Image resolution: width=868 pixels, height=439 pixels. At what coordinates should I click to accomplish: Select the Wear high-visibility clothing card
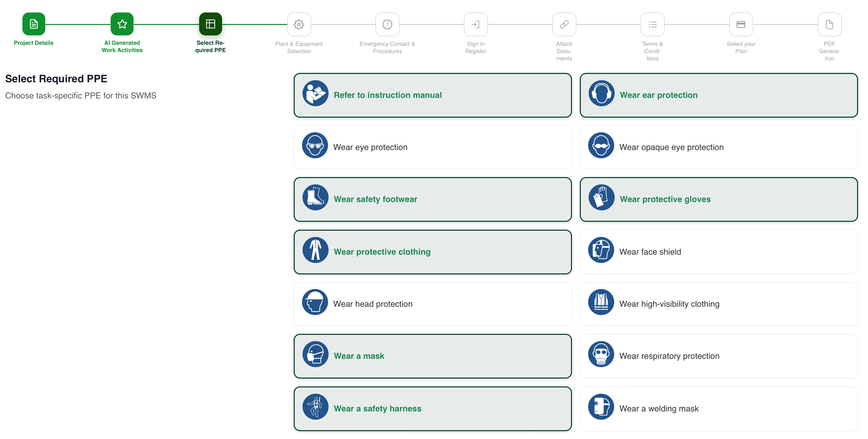click(719, 304)
